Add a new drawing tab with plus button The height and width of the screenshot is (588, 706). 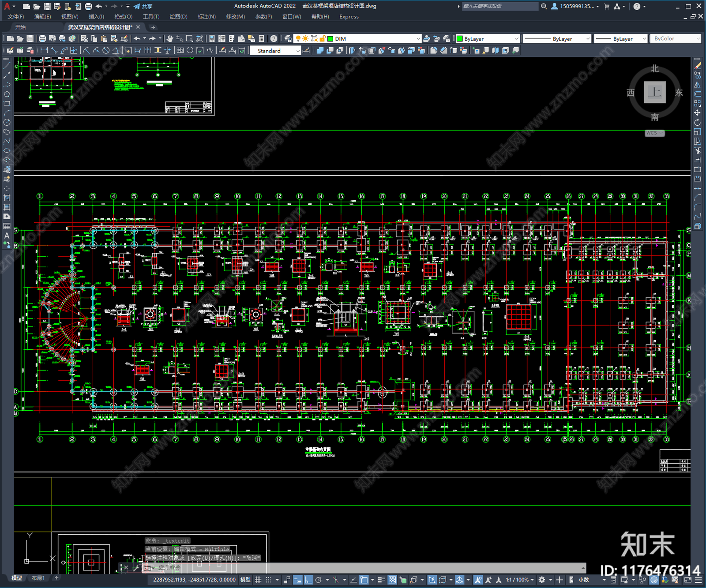(153, 27)
